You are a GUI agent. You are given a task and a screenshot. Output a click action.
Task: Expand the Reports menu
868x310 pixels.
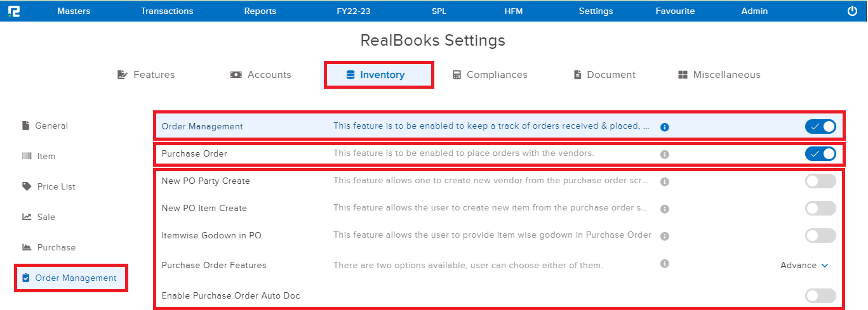pyautogui.click(x=260, y=11)
